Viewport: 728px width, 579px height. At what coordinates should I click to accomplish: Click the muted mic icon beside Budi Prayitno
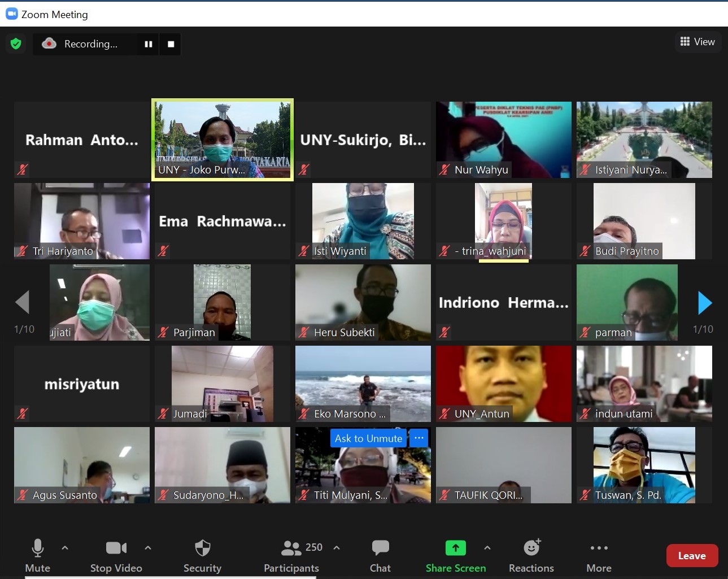click(585, 251)
